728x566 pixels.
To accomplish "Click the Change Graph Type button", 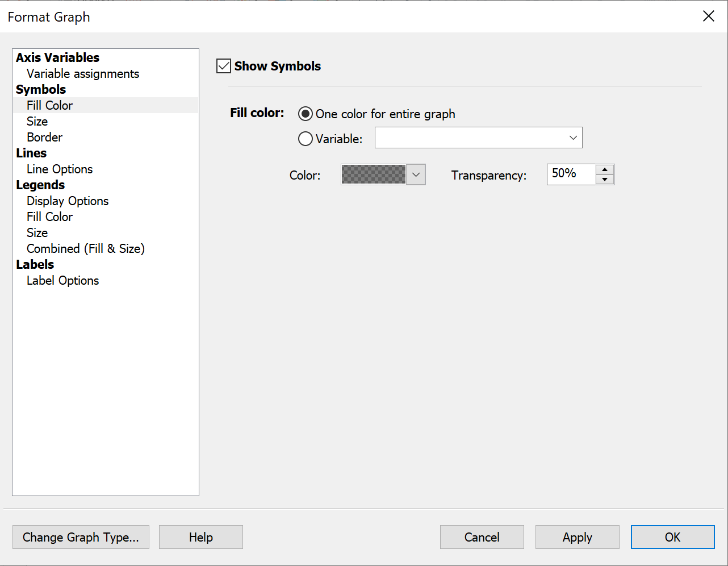I will 81,537.
